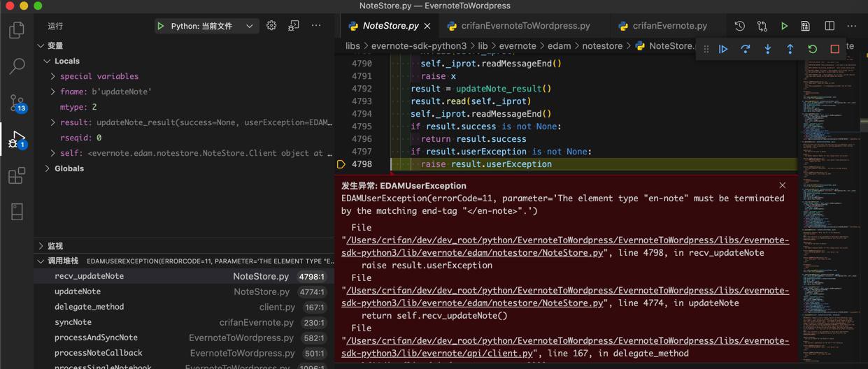
Task: Expand the 监视 section
Action: click(41, 245)
